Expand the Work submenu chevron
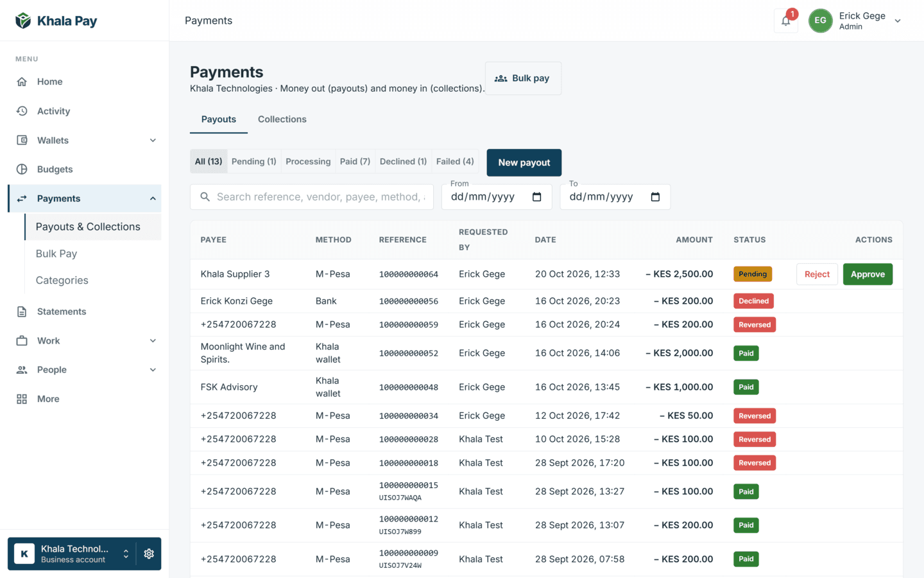924x578 pixels. coord(153,340)
